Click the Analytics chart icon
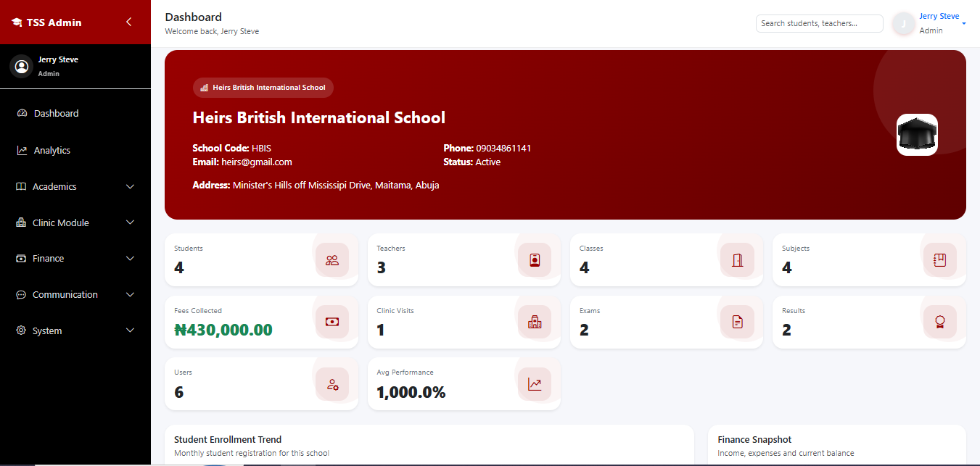The height and width of the screenshot is (466, 980). pyautogui.click(x=22, y=150)
